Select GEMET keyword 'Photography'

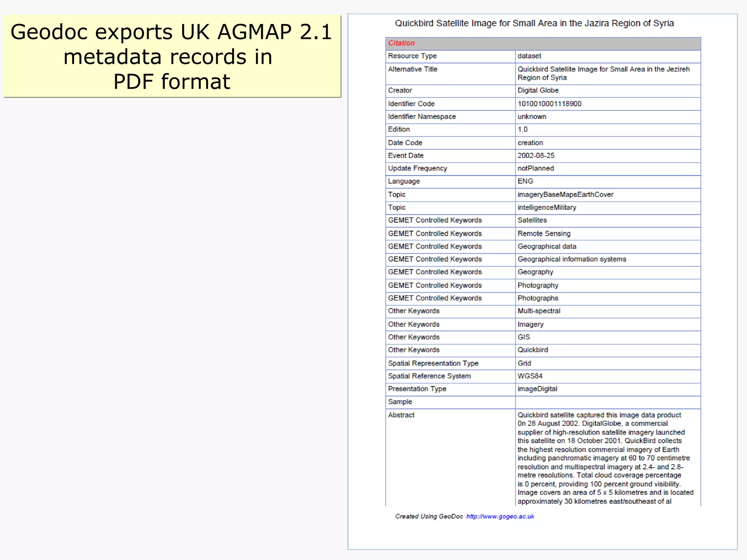point(538,285)
